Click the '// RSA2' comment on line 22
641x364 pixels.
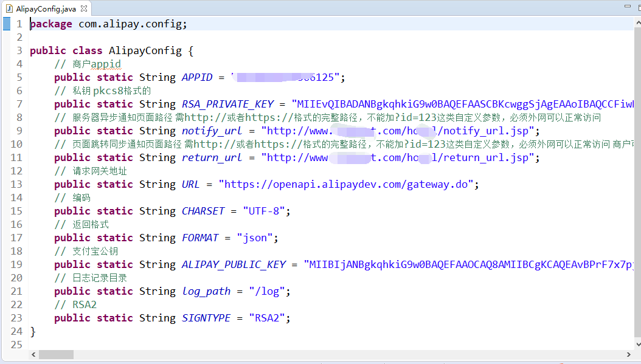tap(75, 305)
